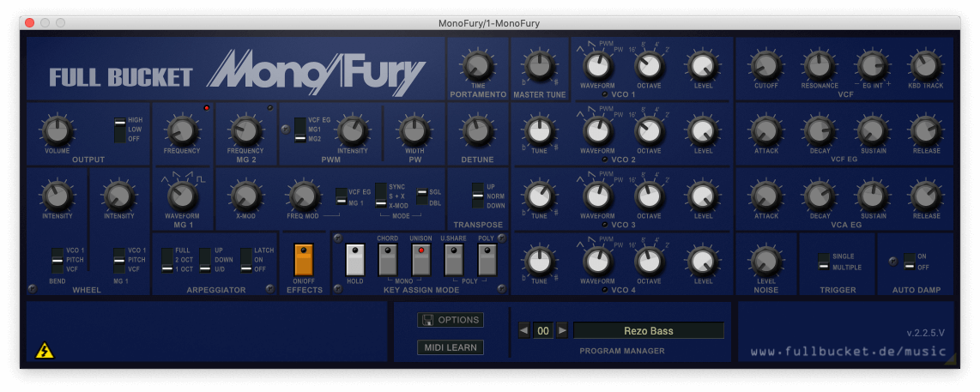Select POLY key assign mode
Screen dimensions: 980x392
487,259
